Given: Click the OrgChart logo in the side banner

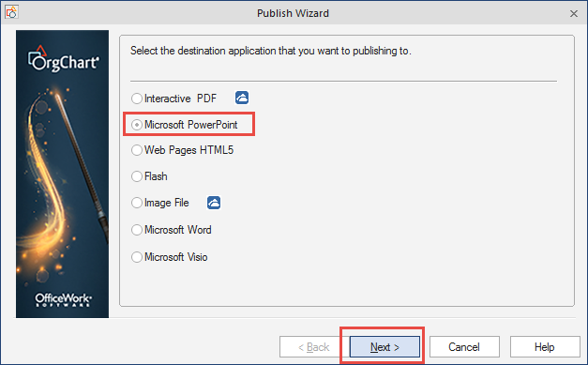Looking at the screenshot, I should (64, 59).
